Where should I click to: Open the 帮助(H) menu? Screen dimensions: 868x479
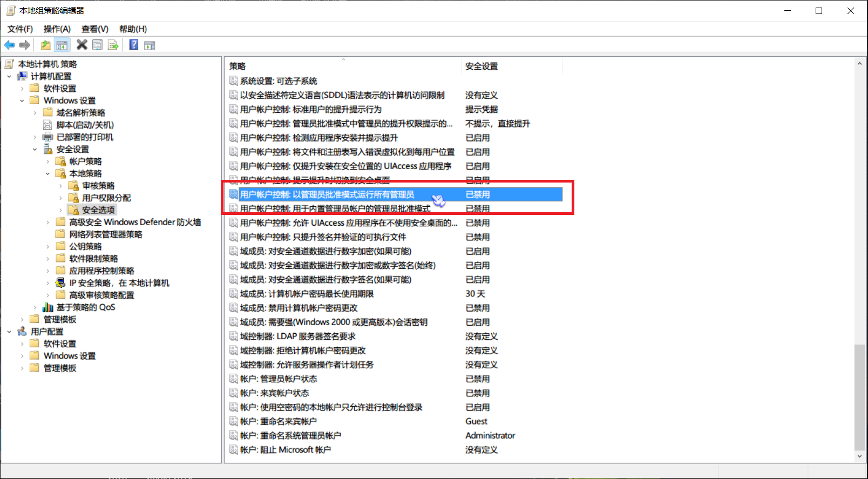[x=133, y=29]
